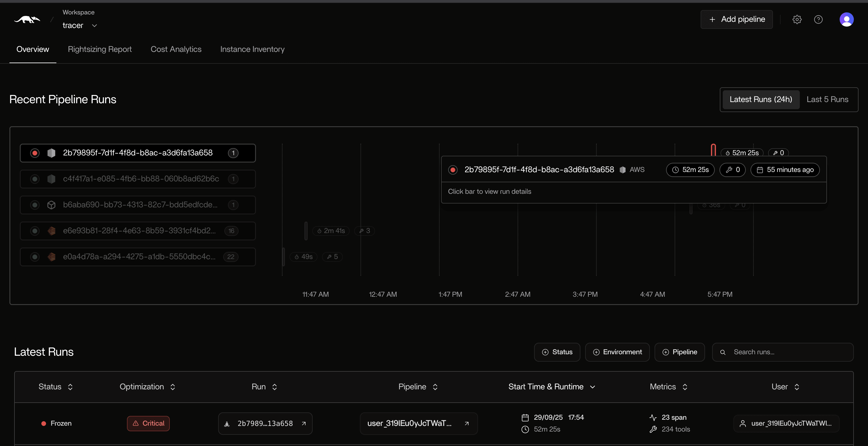
Task: Click the user_319lEu0yJcTWaT pipeline external link arrow
Action: pos(467,424)
